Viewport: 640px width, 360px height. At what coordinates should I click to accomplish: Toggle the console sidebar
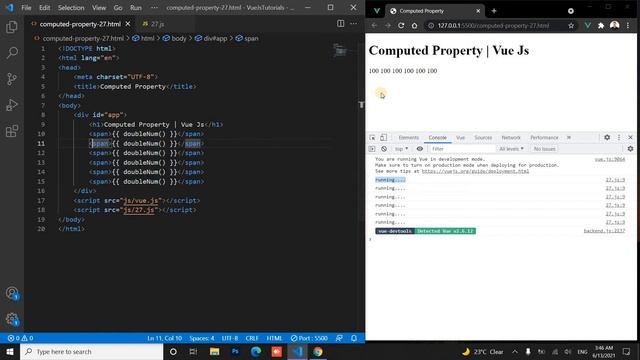(372, 149)
